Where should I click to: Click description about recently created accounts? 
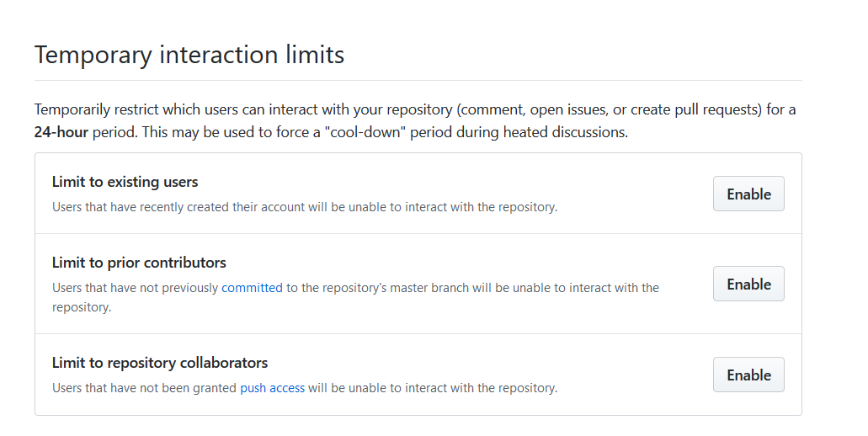pyautogui.click(x=303, y=207)
